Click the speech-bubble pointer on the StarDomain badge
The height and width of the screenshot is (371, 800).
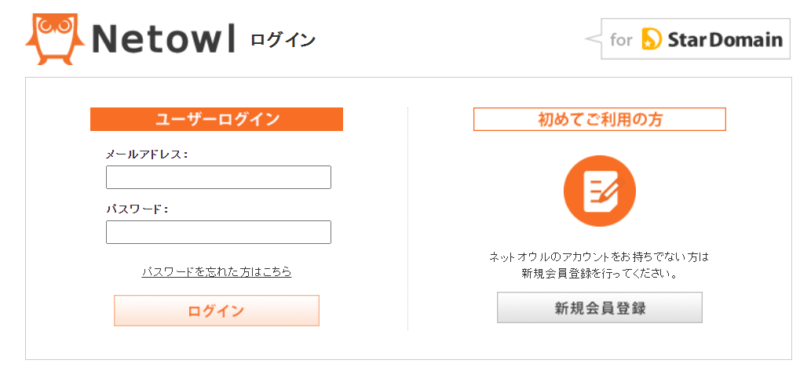point(593,39)
